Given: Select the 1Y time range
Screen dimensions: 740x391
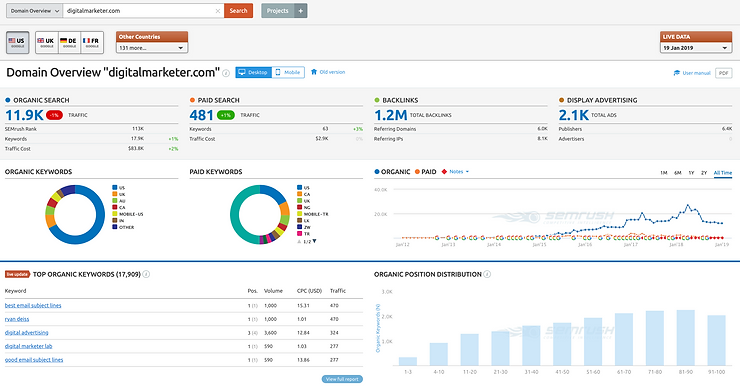Looking at the screenshot, I should 691,173.
